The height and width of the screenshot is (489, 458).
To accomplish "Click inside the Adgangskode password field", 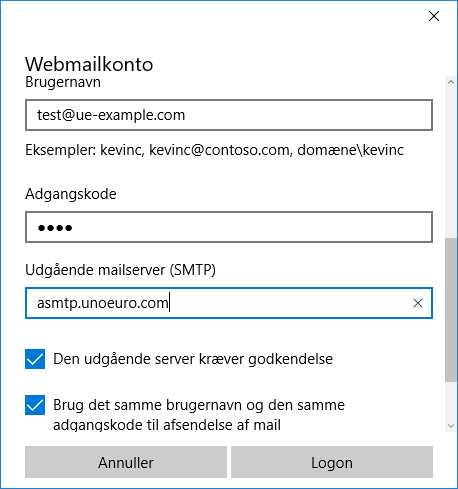I will coord(229,227).
